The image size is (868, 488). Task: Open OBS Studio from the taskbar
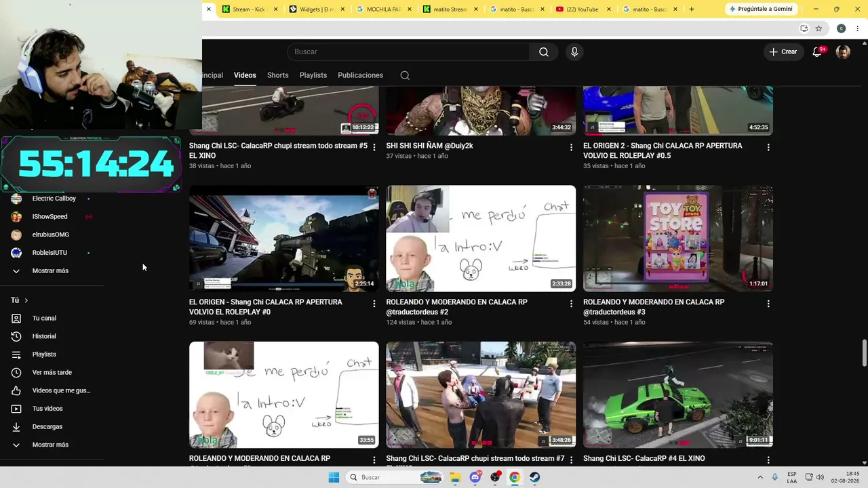tap(495, 477)
